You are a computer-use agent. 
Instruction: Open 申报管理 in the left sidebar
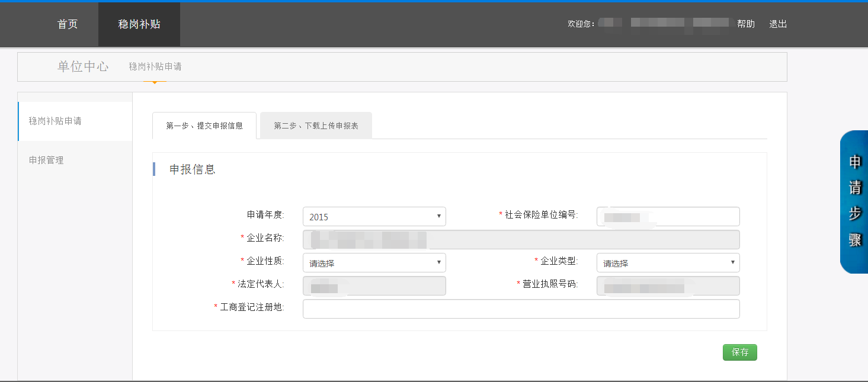[46, 160]
